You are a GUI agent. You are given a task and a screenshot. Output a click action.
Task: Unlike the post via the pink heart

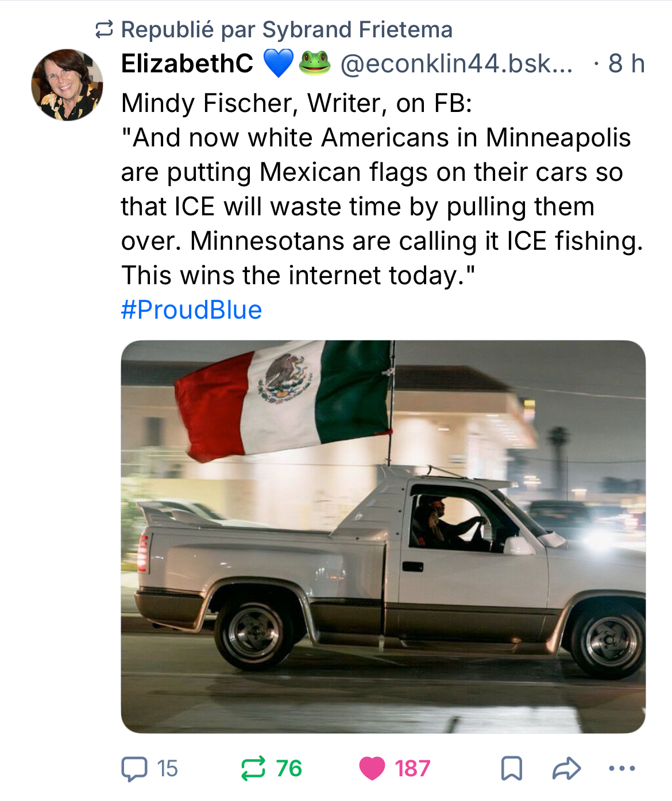pyautogui.click(x=372, y=768)
